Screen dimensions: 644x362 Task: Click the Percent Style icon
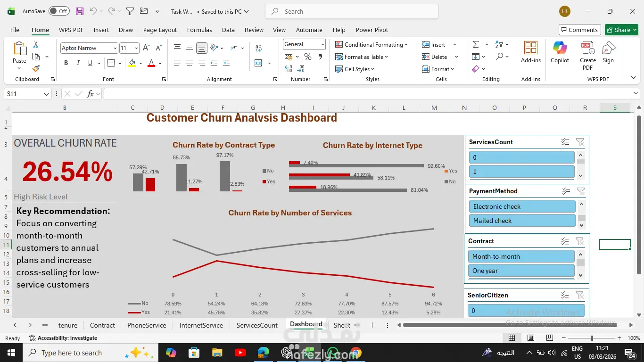coord(308,57)
